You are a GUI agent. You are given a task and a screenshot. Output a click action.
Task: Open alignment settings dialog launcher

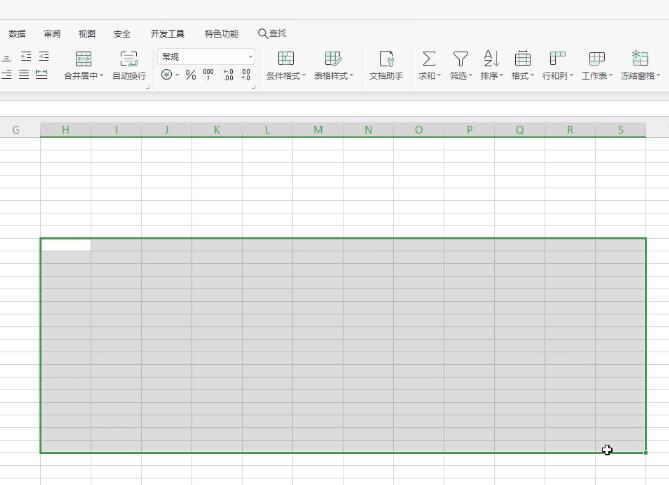148,87
